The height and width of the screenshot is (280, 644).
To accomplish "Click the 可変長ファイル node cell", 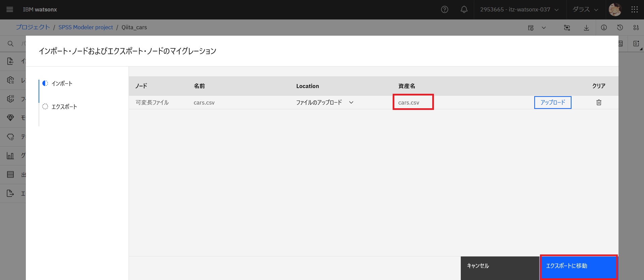I will coord(152,103).
